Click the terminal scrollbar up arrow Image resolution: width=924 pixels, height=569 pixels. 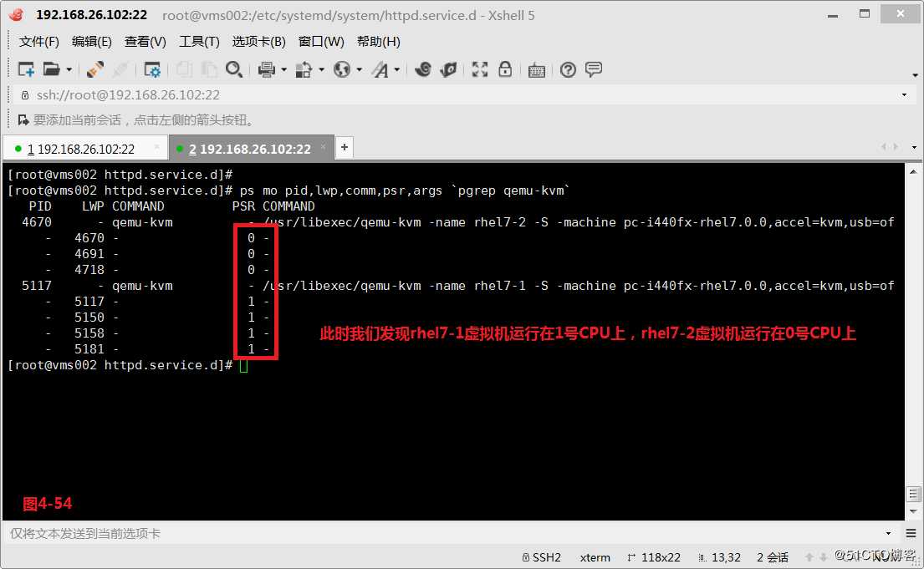pos(913,172)
